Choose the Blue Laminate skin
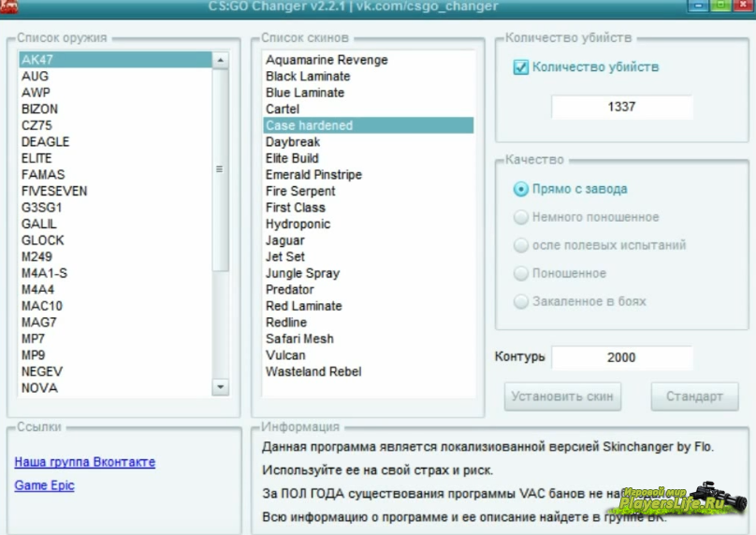Viewport: 756px width, 535px height. [x=369, y=93]
